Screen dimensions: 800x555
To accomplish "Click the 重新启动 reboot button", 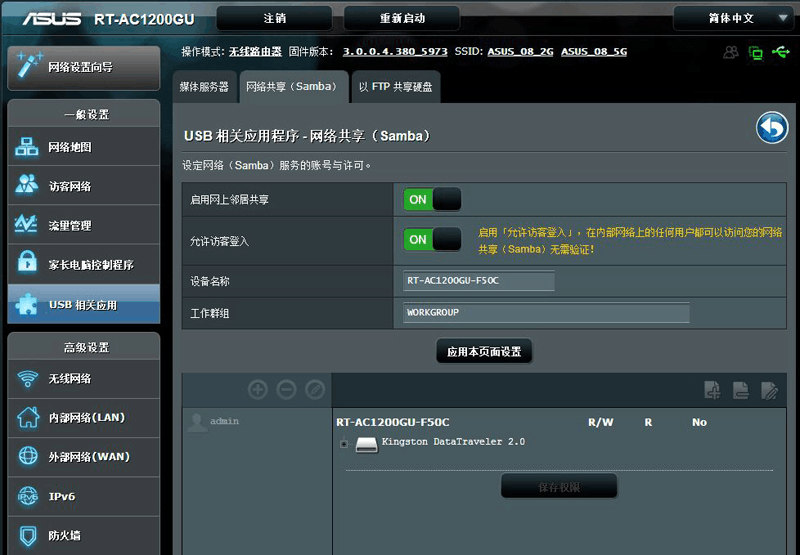I will 402,18.
